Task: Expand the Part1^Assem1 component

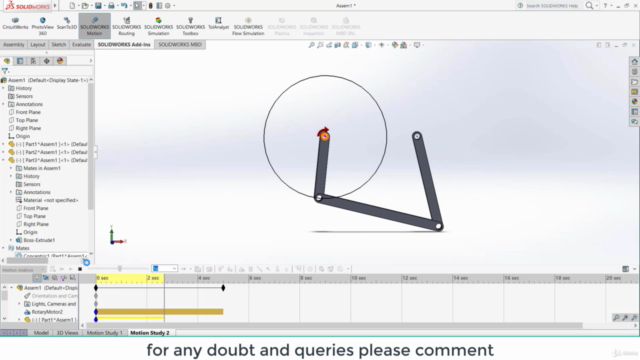Action: [4, 144]
